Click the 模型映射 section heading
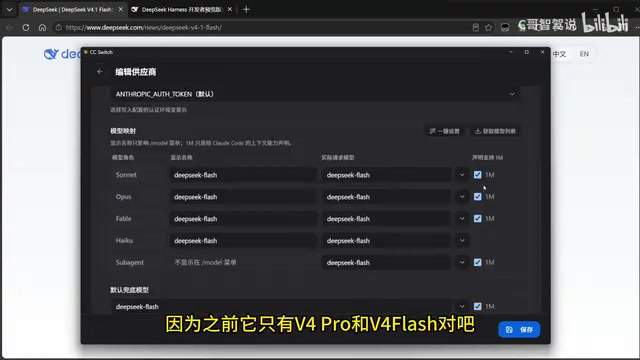 (123, 131)
